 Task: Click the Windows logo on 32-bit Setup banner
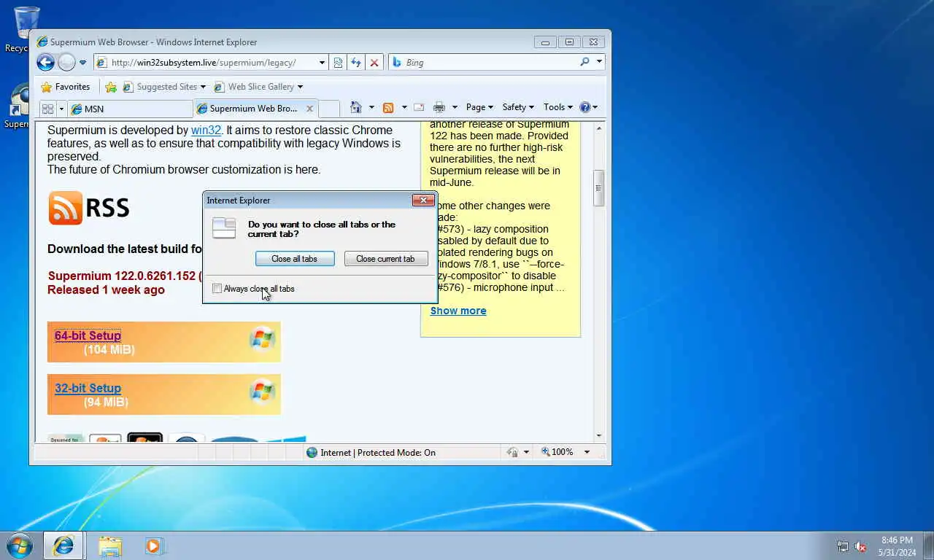(x=262, y=392)
